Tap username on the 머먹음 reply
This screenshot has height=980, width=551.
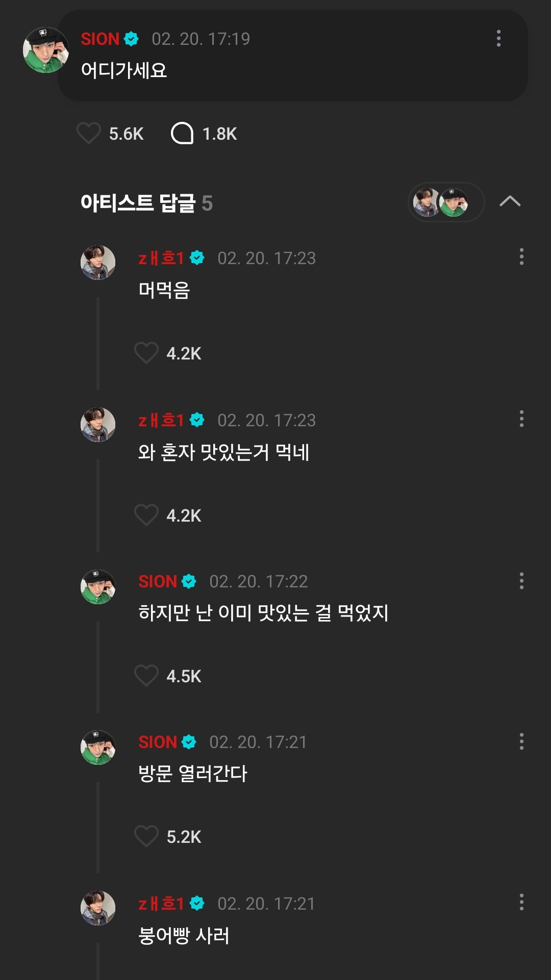pyautogui.click(x=161, y=258)
